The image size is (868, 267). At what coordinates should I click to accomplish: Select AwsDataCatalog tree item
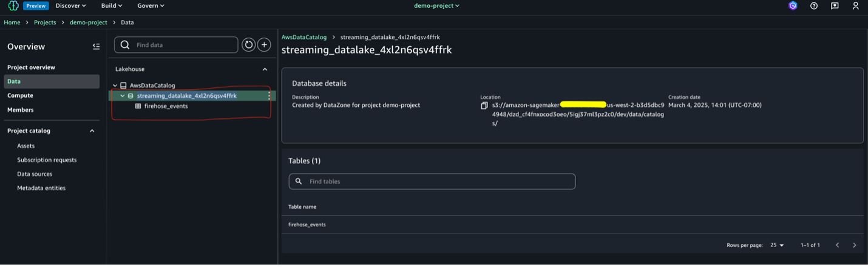152,86
